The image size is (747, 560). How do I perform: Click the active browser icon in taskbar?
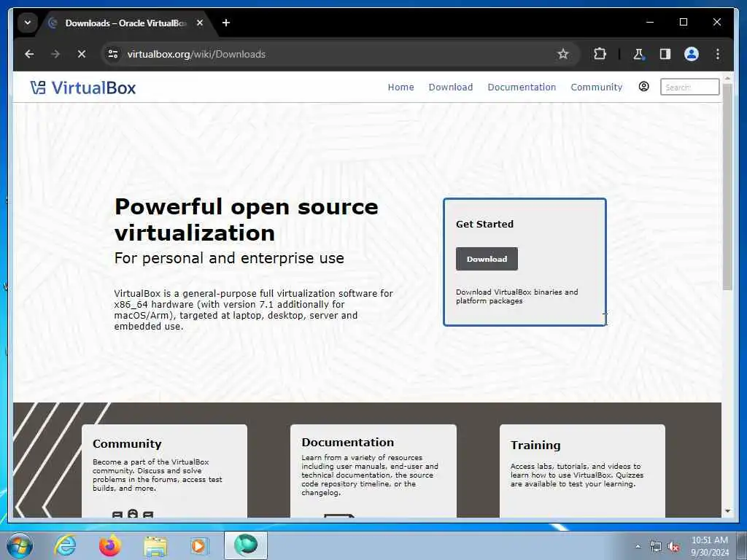[246, 545]
